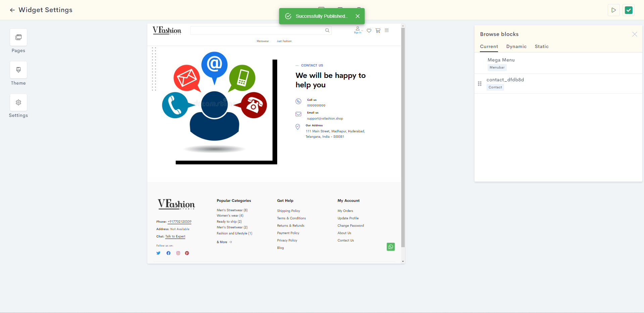Dismiss the Successfully Published notification
The image size is (644, 313).
click(x=357, y=16)
